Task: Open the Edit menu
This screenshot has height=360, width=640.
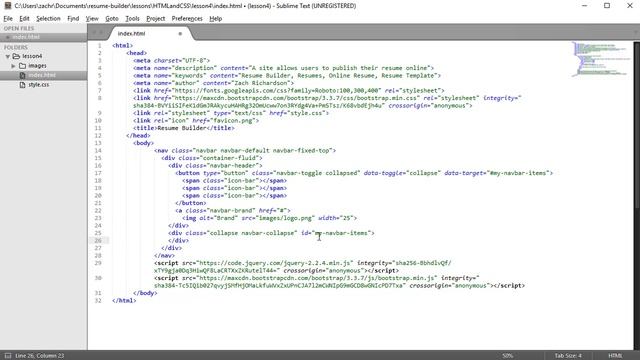Action: (24, 18)
